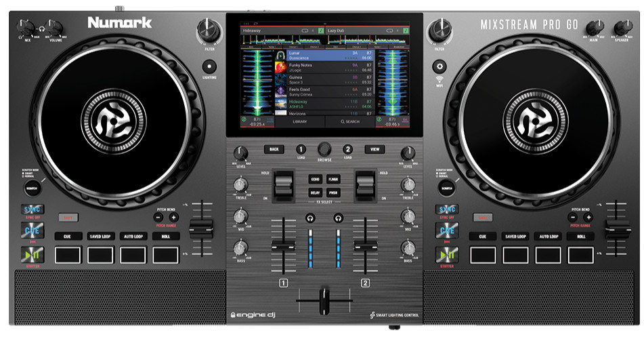Toggle the left deck SCRATCH mode button
644x339 pixels.
point(32,188)
